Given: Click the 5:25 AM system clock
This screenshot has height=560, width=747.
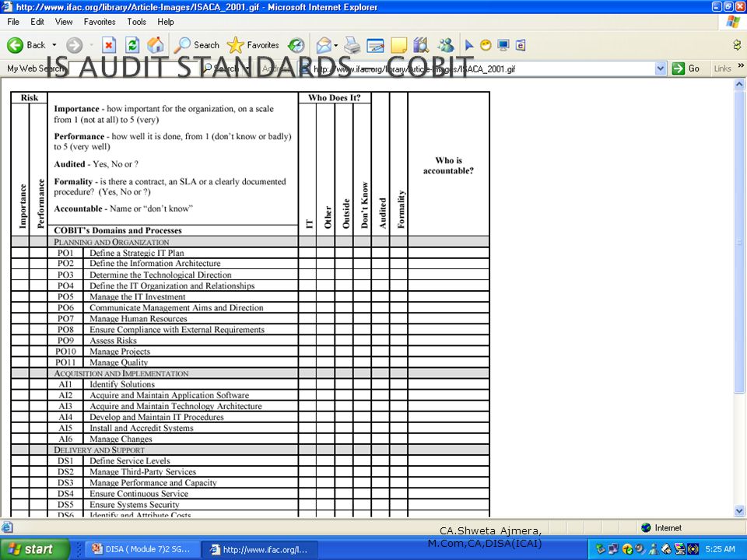Looking at the screenshot, I should pos(720,549).
